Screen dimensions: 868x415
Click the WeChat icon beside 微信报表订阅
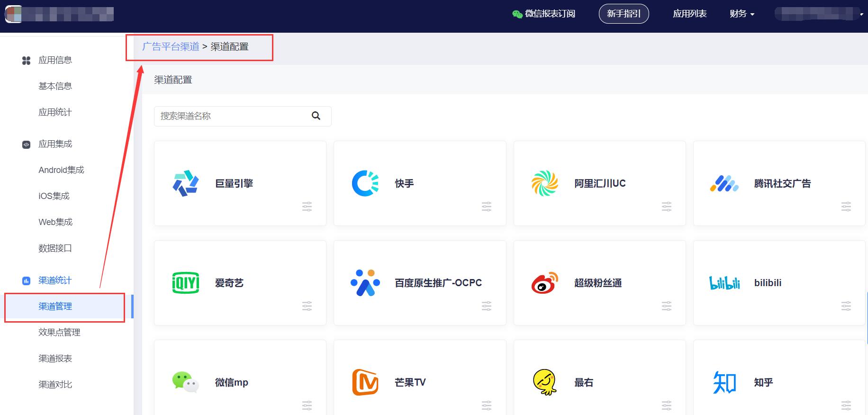click(x=517, y=14)
